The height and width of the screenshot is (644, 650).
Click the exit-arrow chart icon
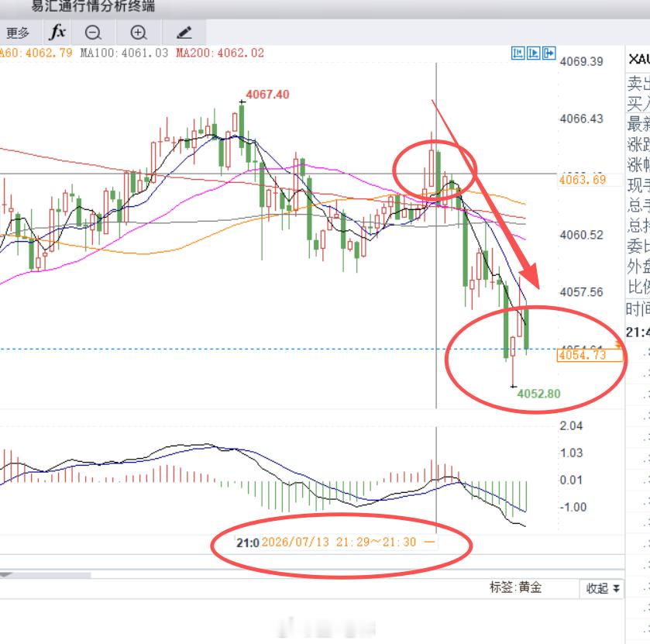(549, 53)
